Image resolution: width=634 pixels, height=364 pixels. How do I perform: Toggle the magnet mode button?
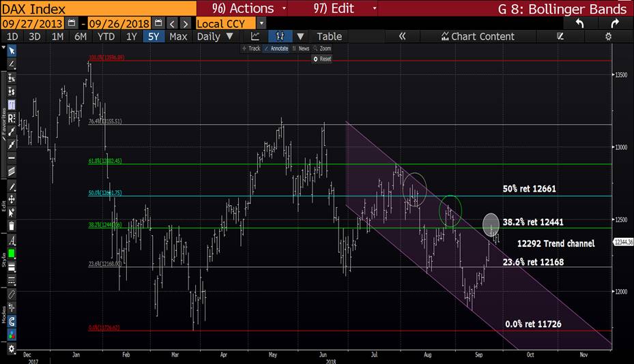tap(12, 322)
